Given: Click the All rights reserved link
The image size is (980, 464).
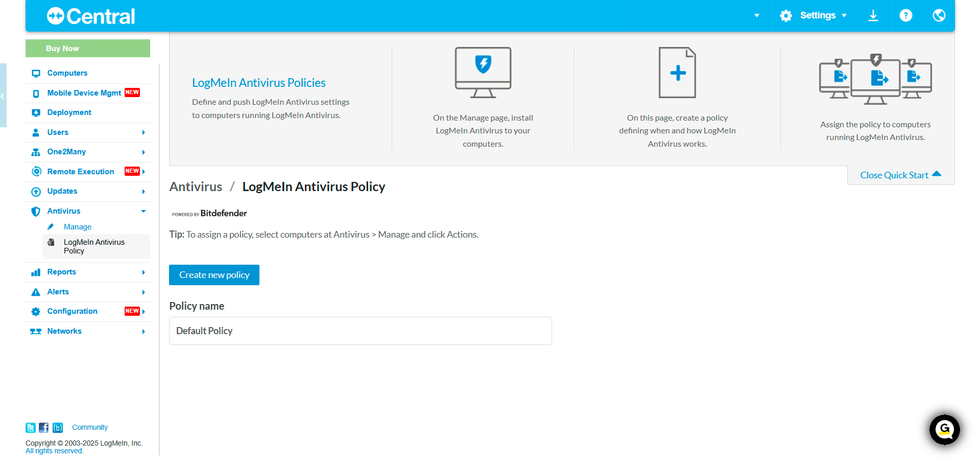Looking at the screenshot, I should [x=54, y=451].
